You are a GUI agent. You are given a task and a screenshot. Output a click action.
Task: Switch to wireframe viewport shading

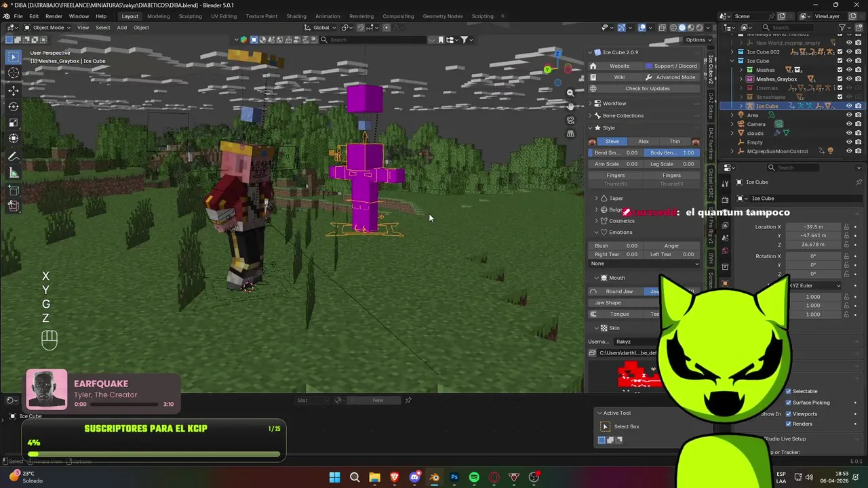point(673,28)
